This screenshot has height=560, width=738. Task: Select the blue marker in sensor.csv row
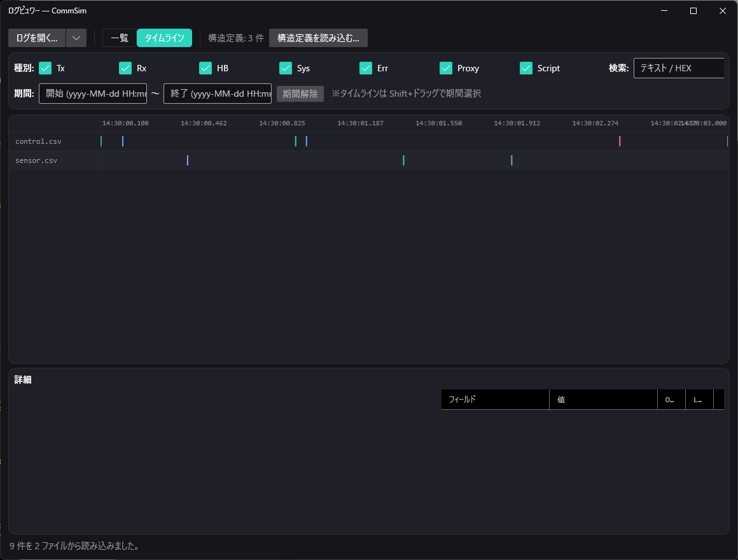512,160
